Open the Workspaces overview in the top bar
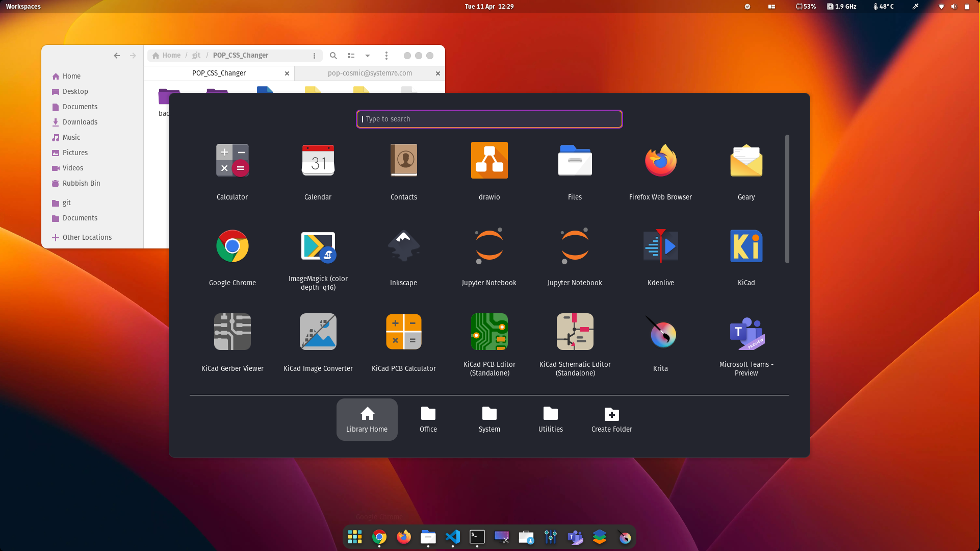Screen dimensions: 980x551 (x=23, y=7)
